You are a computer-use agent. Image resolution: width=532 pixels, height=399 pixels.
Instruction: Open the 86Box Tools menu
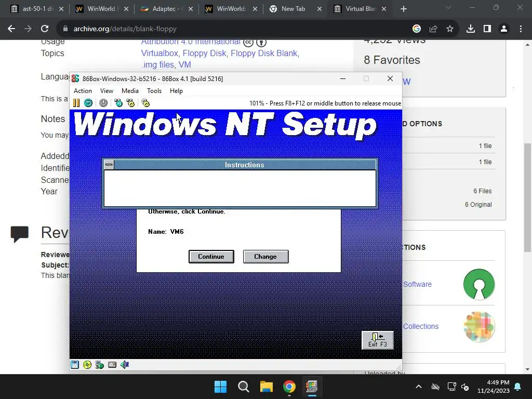(x=154, y=91)
